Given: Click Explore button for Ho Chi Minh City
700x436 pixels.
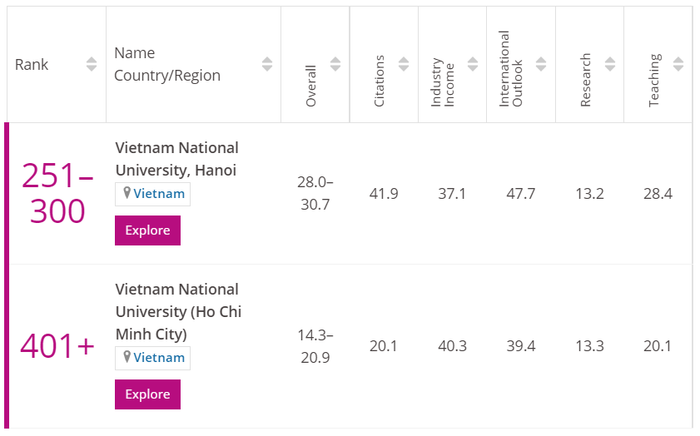Looking at the screenshot, I should coord(147,394).
